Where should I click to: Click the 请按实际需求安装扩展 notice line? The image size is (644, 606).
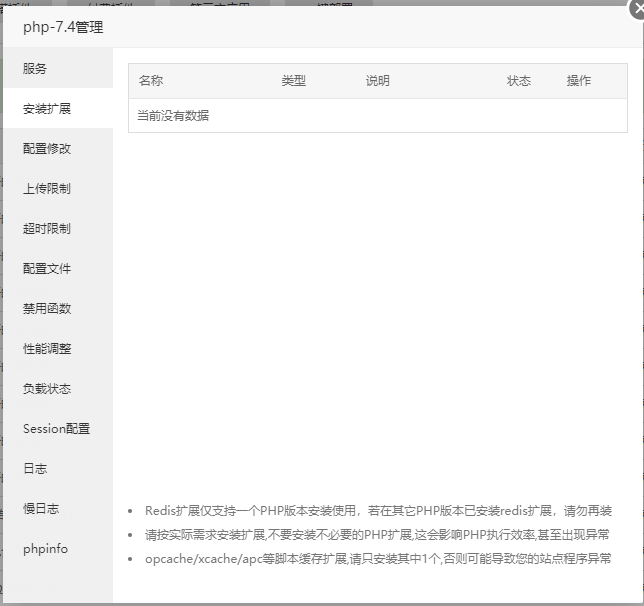click(377, 535)
